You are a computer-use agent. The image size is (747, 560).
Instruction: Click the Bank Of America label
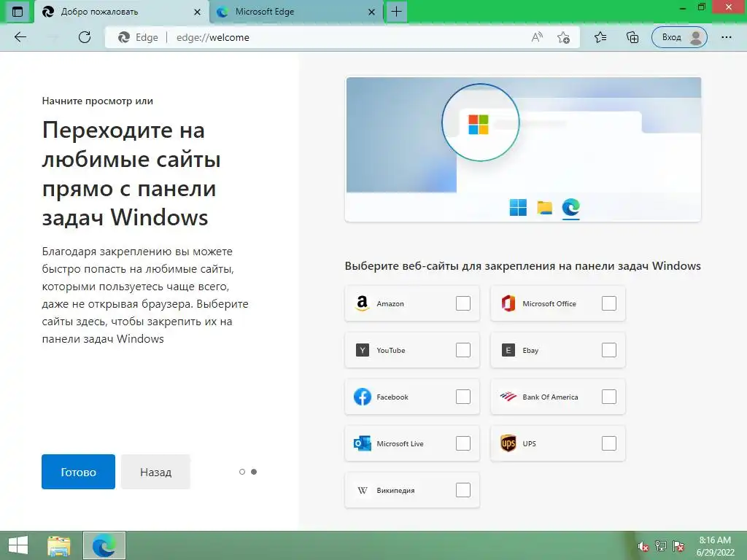[550, 397]
